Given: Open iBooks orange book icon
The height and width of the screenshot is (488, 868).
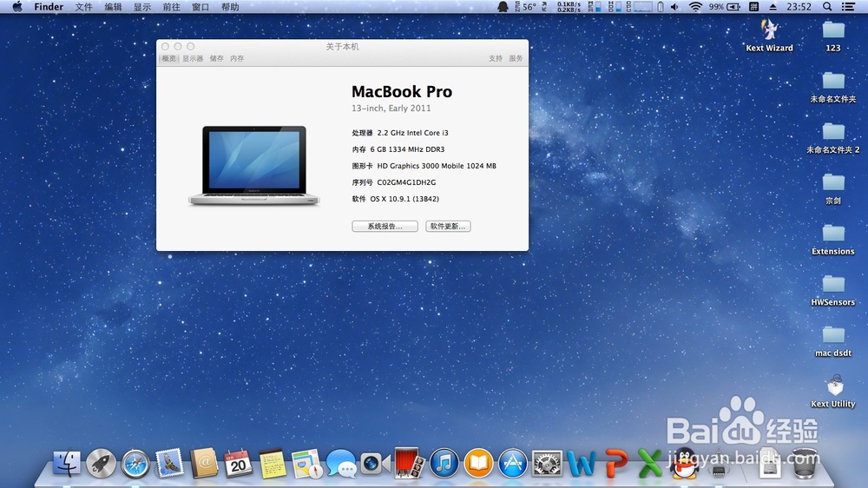Looking at the screenshot, I should click(x=478, y=463).
